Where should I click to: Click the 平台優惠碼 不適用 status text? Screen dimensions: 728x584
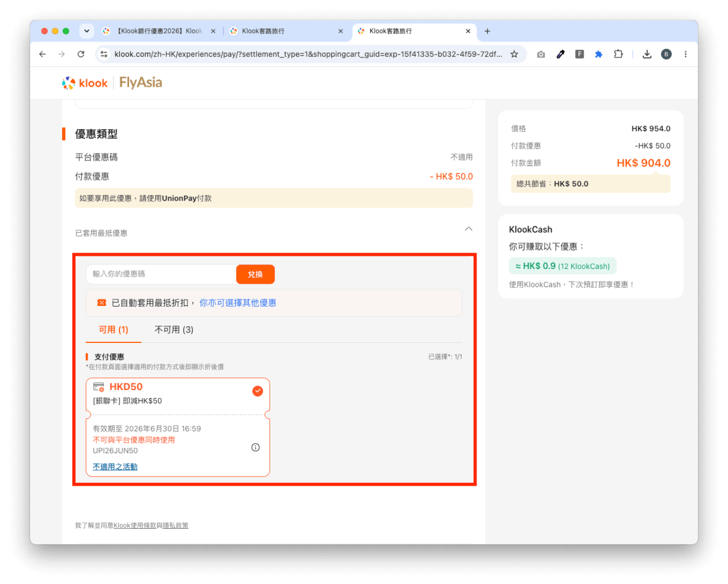pos(462,158)
